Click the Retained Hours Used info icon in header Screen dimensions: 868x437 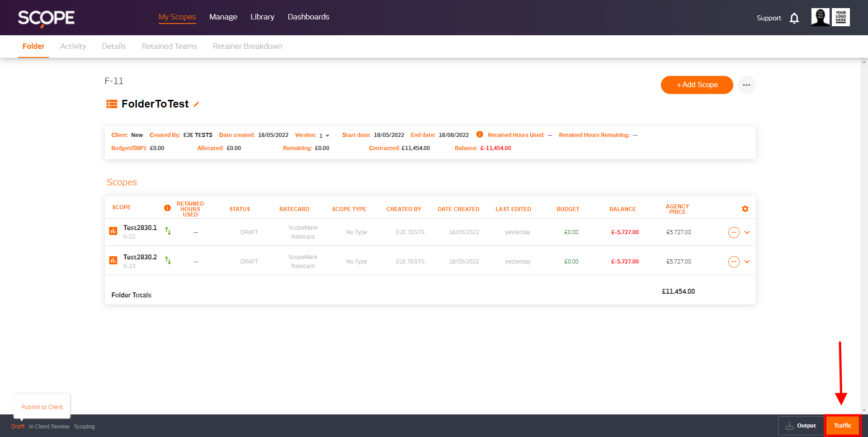coord(167,208)
